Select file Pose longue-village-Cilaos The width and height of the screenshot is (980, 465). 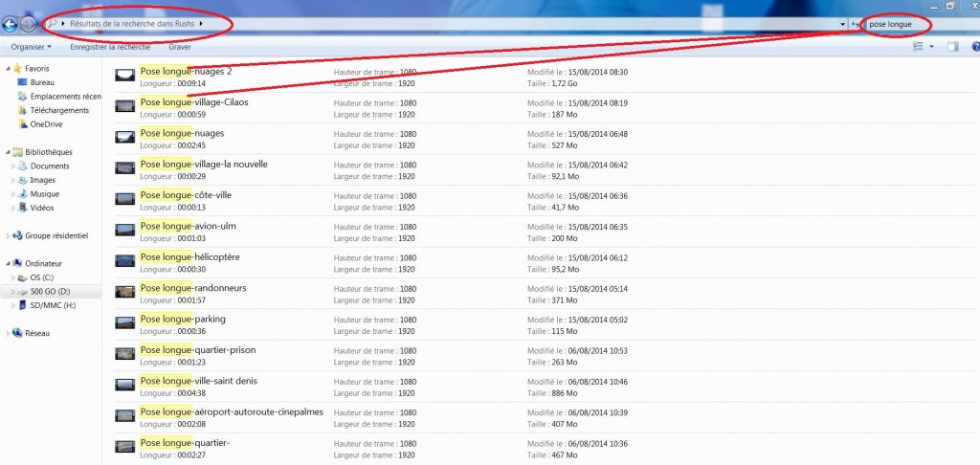[194, 101]
